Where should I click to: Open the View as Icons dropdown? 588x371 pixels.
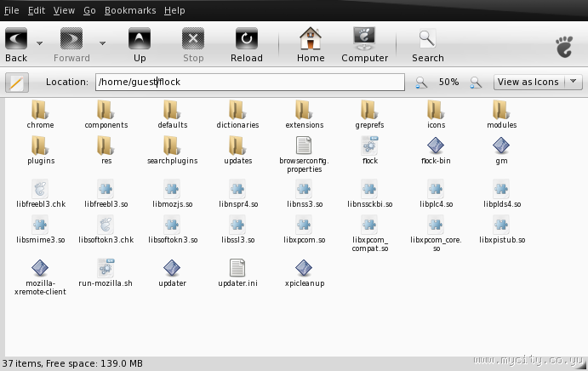(x=538, y=82)
